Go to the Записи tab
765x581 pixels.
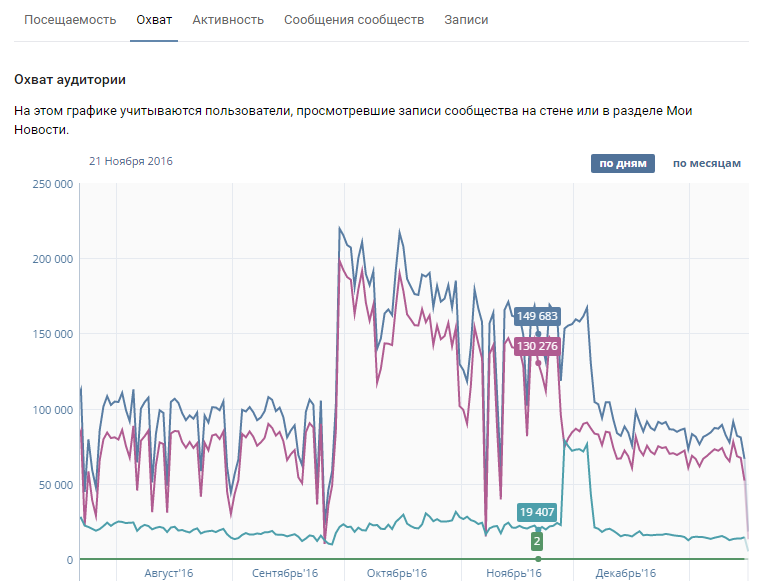coord(466,20)
